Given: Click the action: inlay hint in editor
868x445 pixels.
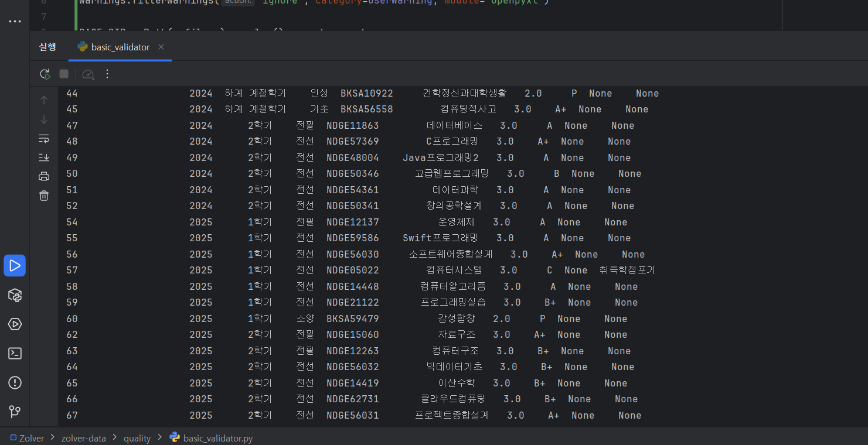Looking at the screenshot, I should [x=238, y=2].
